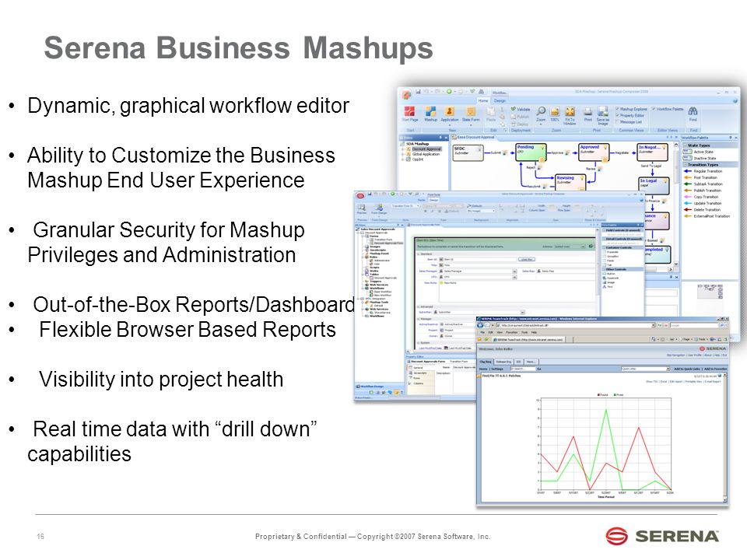Viewport: 747px width, 560px height.
Task: Click the green Fixed legend swatch
Action: coord(615,395)
